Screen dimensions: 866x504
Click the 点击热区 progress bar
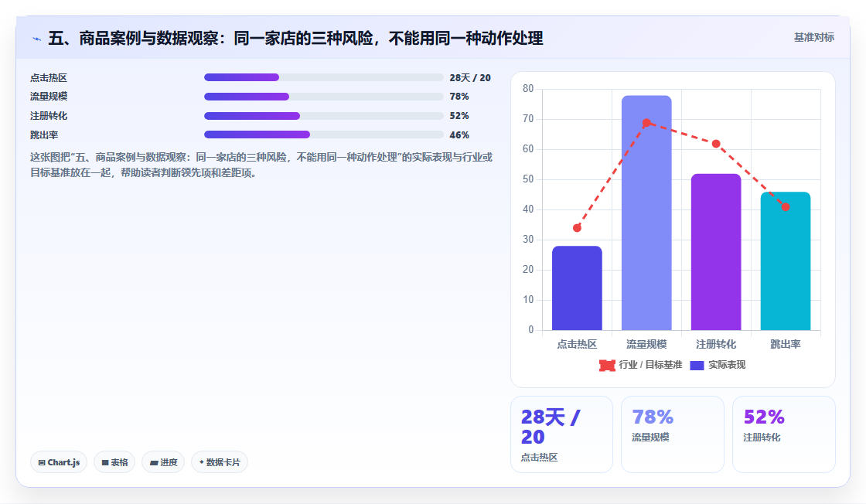point(324,77)
